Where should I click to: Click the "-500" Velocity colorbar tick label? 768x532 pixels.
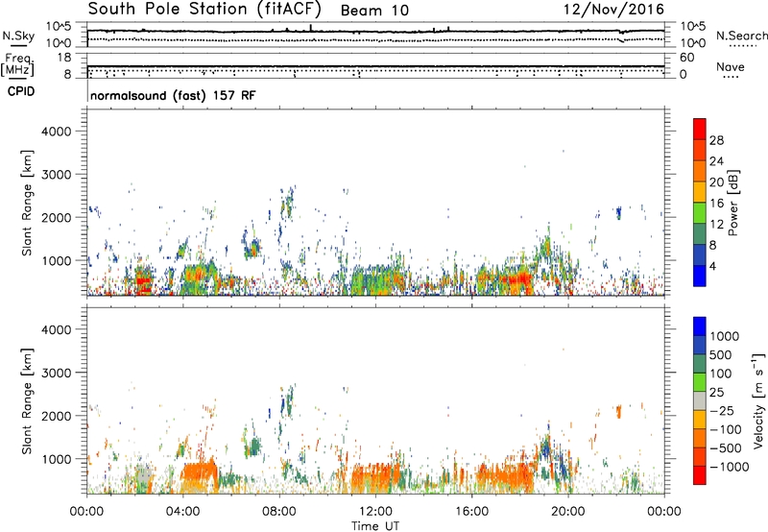pos(726,447)
